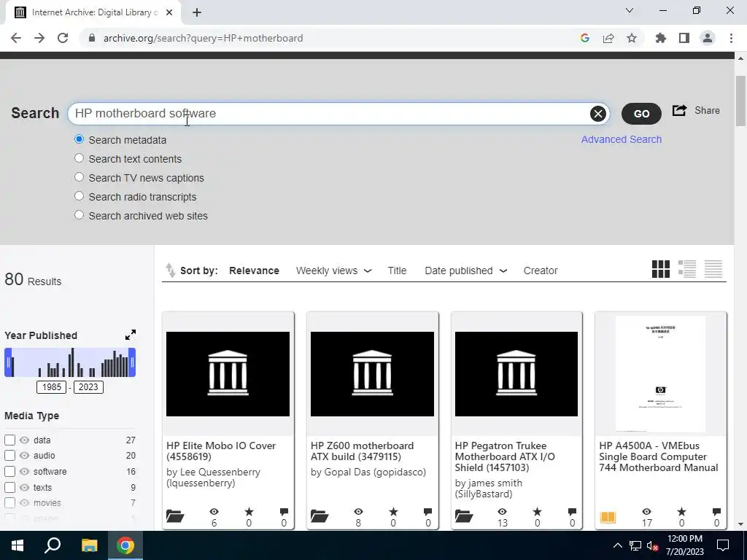This screenshot has height=560, width=747.
Task: Sort results by Title
Action: pyautogui.click(x=397, y=271)
